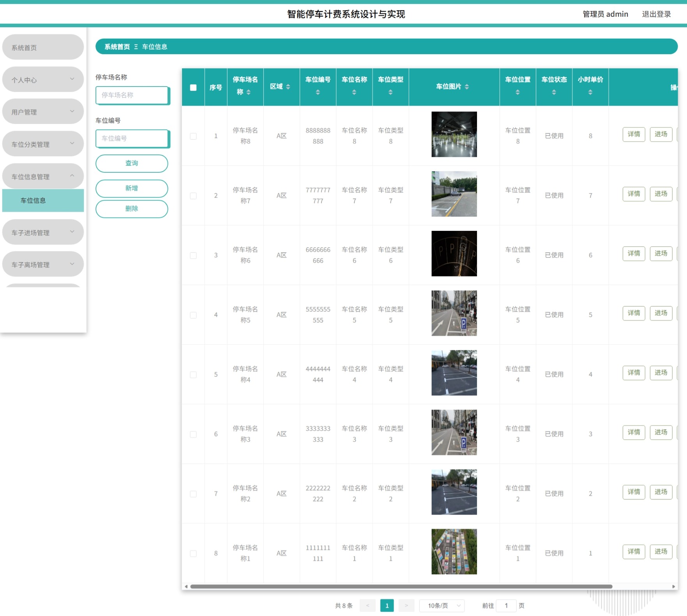This screenshot has height=616, width=687.
Task: Click sort arrows next to 车位图片
Action: click(466, 87)
